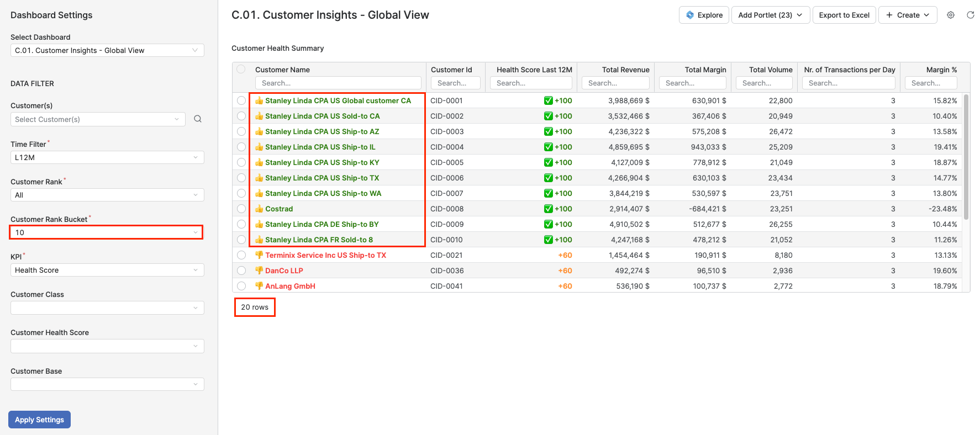Image resolution: width=980 pixels, height=435 pixels.
Task: Sort by Total Revenue column header
Action: coord(625,70)
